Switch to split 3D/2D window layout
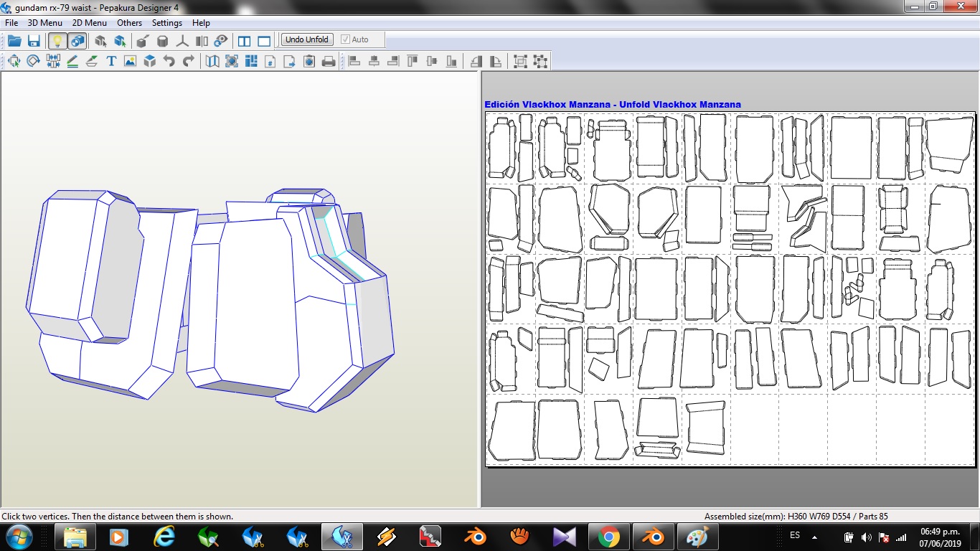The image size is (980, 551). tap(245, 41)
